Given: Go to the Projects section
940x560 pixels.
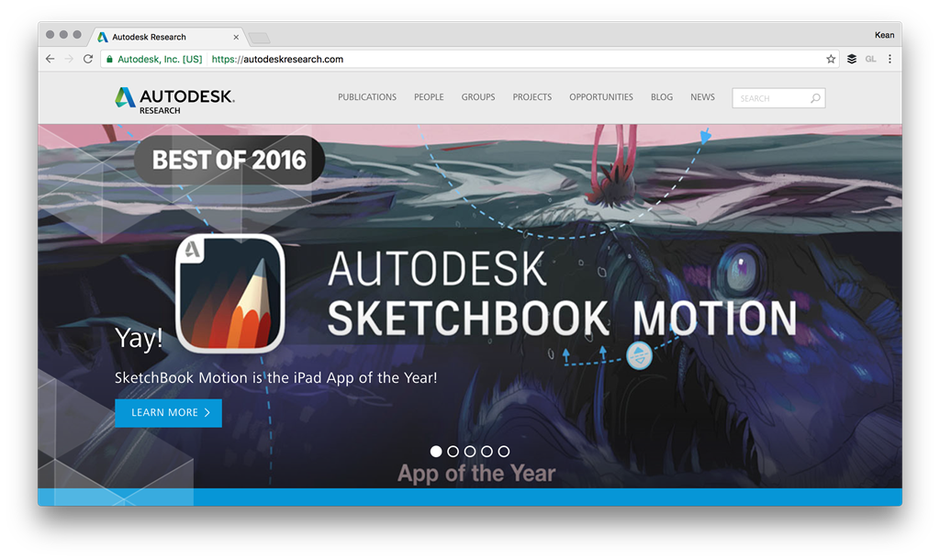Looking at the screenshot, I should click(x=532, y=97).
